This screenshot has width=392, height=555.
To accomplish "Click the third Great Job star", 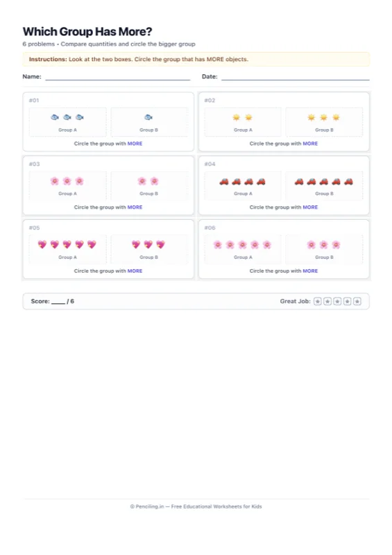I will tap(337, 301).
